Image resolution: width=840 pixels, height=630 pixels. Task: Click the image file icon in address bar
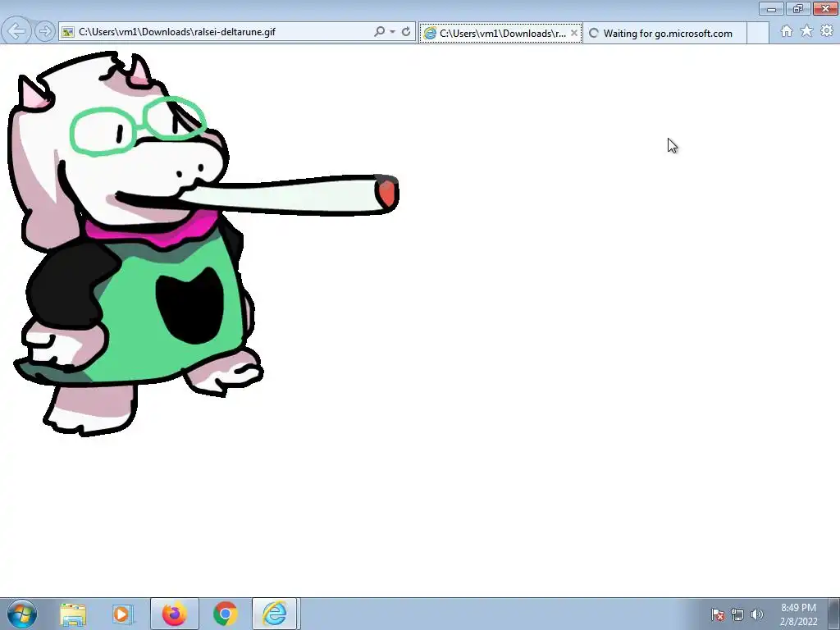point(68,32)
